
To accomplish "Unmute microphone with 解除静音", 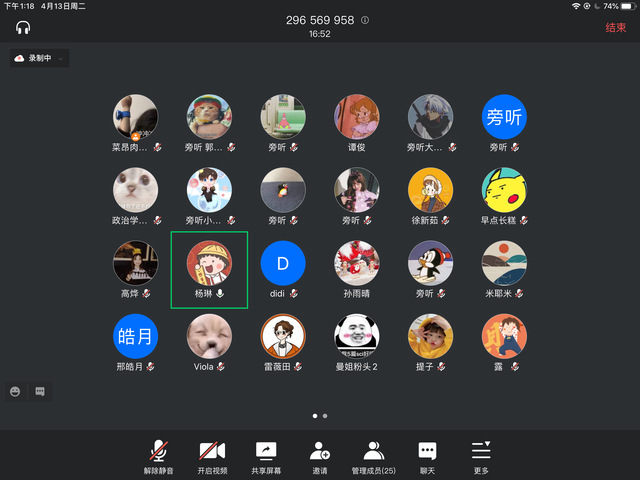I will (158, 451).
